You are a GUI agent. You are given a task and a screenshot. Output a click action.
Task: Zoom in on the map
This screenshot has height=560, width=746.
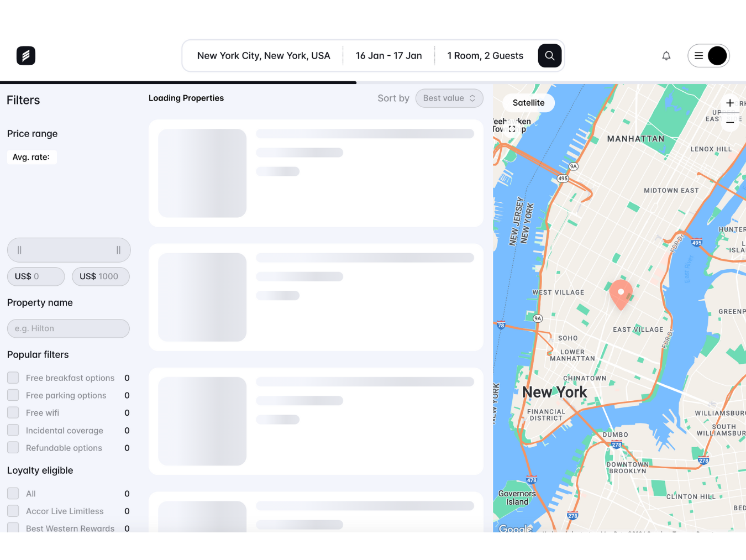click(729, 103)
